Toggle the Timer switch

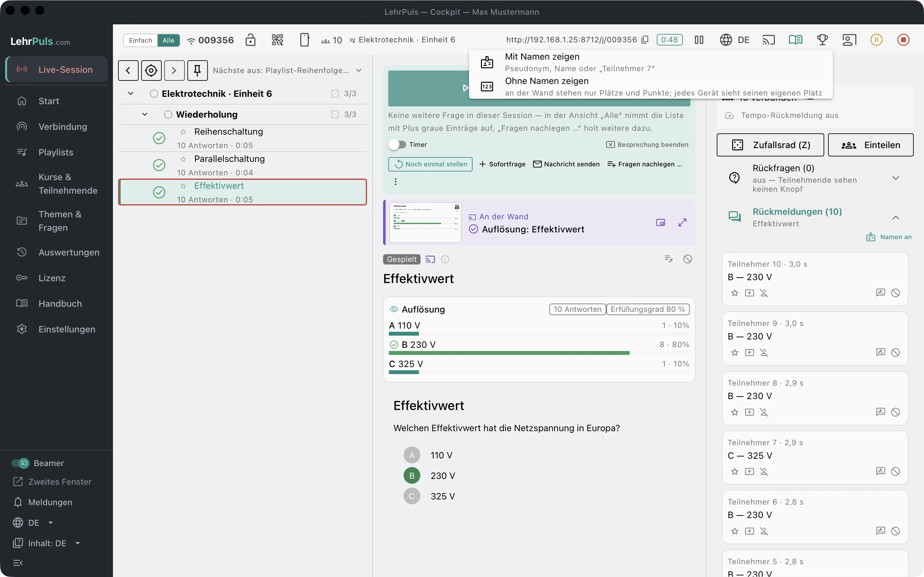(x=397, y=145)
